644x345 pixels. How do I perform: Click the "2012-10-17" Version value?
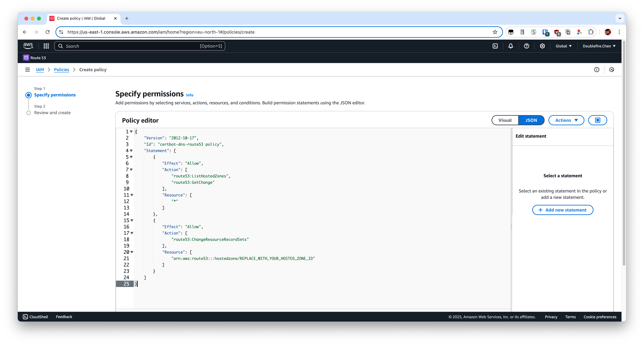[183, 138]
